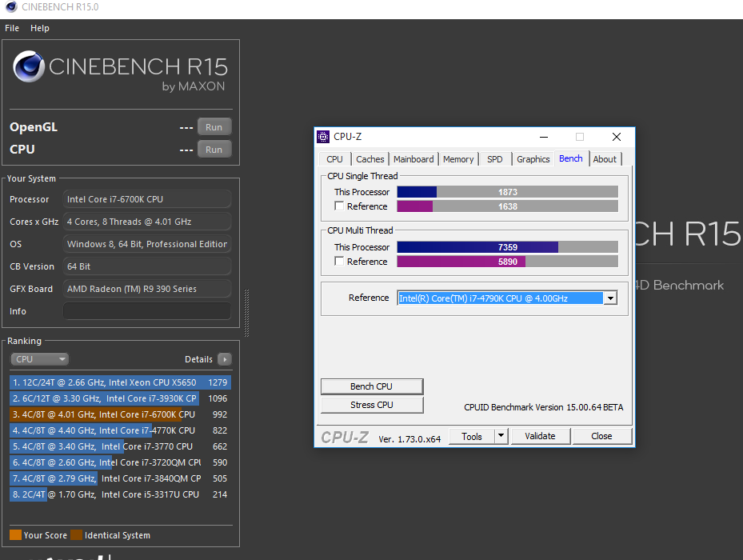Select the Xeon X5650 ranking row

coord(120,382)
